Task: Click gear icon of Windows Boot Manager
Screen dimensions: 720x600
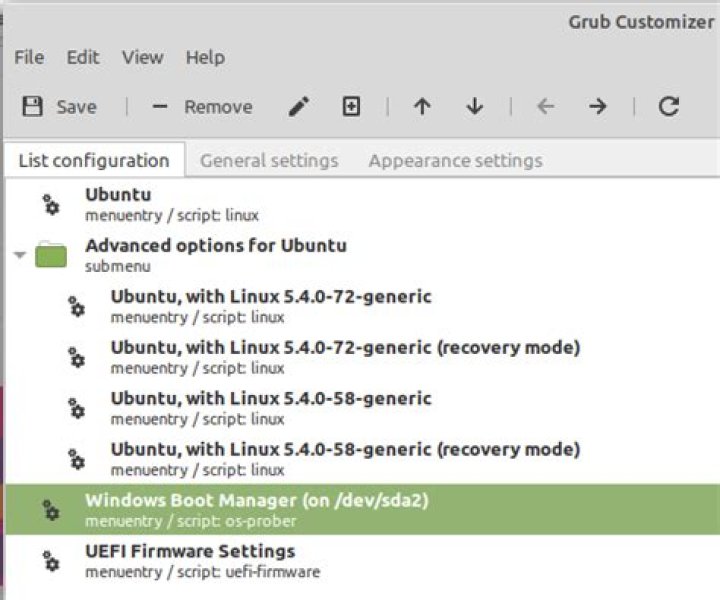Action: pyautogui.click(x=51, y=510)
